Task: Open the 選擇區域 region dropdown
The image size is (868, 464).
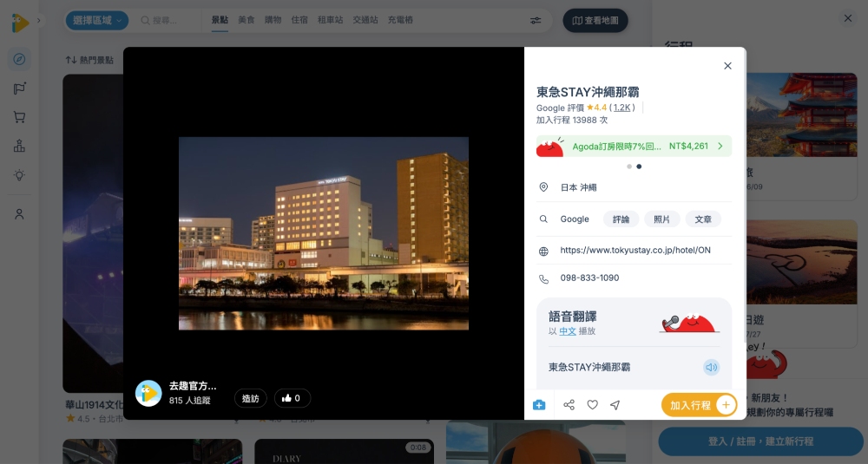Action: [97, 21]
